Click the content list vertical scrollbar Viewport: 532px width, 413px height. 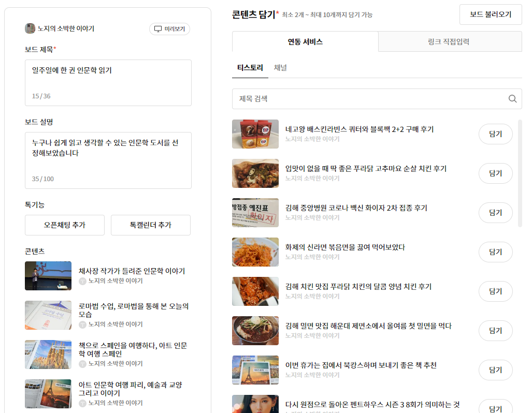pos(520,173)
